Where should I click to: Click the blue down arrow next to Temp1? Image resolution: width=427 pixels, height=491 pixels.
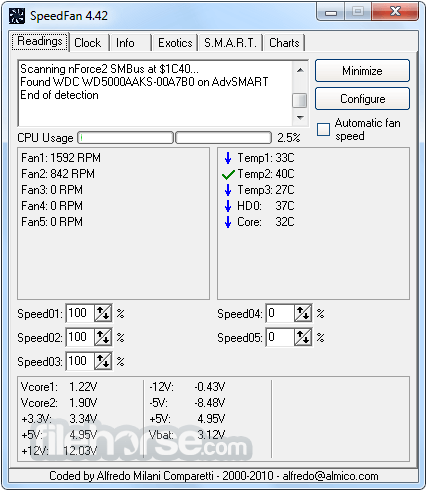click(x=228, y=158)
